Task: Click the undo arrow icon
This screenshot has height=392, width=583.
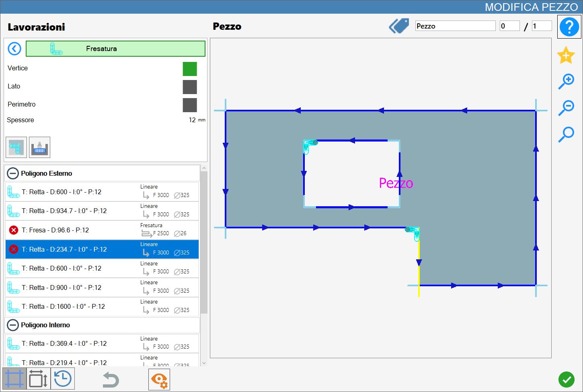Action: click(x=111, y=380)
